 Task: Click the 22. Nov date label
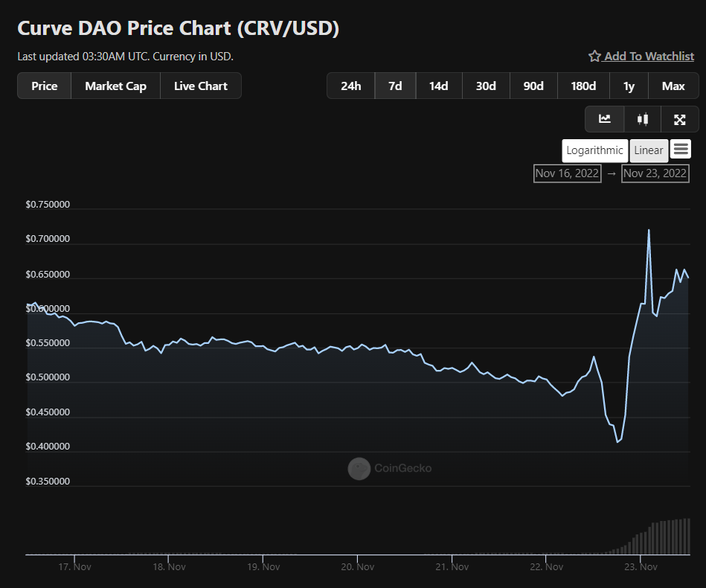coord(547,567)
